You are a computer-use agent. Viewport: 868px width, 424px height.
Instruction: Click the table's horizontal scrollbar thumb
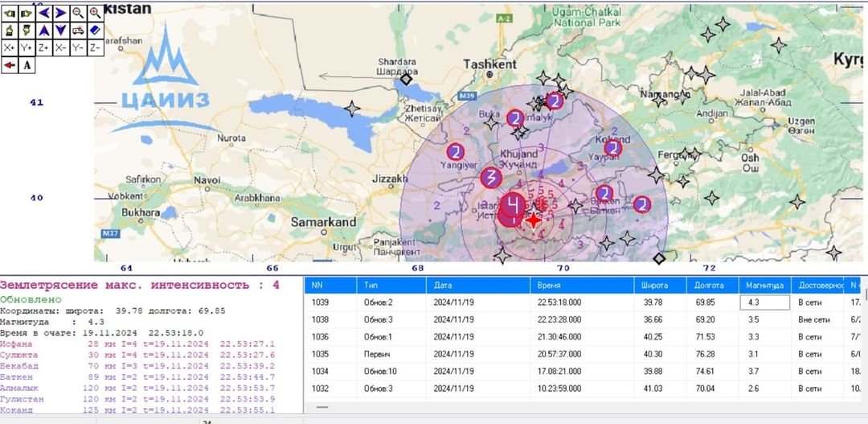pyautogui.click(x=322, y=407)
